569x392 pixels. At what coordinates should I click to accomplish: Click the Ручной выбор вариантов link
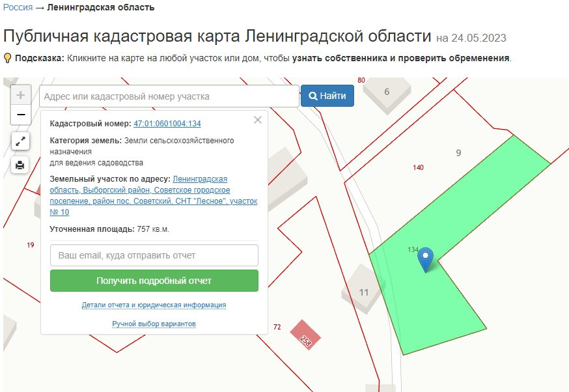tap(154, 324)
